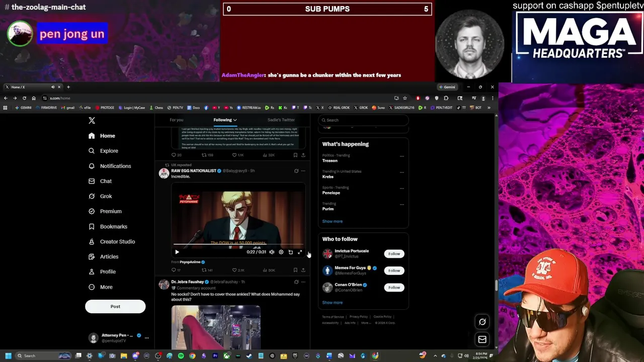Open the Treason trending topic
Image resolution: width=644 pixels, height=362 pixels.
[330, 161]
